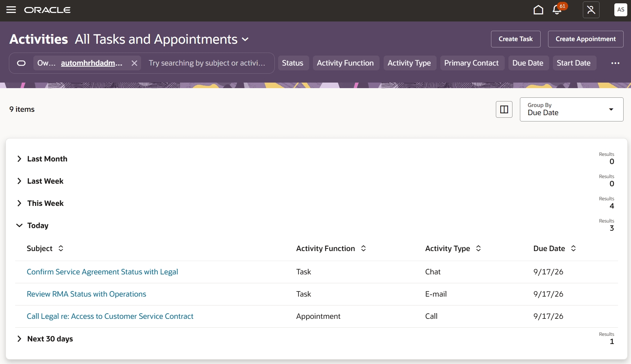
Task: Click the 9/17/26 due date in Review RMA row
Action: pos(548,294)
